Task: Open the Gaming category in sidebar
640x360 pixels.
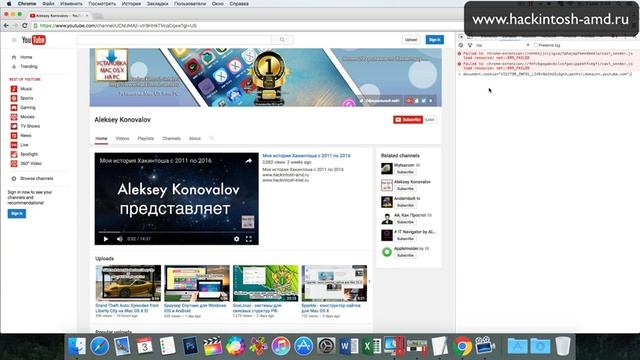Action: coord(28,107)
